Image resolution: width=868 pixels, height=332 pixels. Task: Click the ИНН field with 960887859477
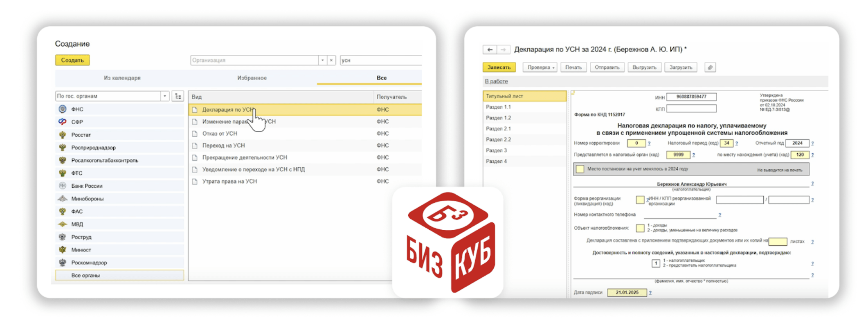[691, 97]
